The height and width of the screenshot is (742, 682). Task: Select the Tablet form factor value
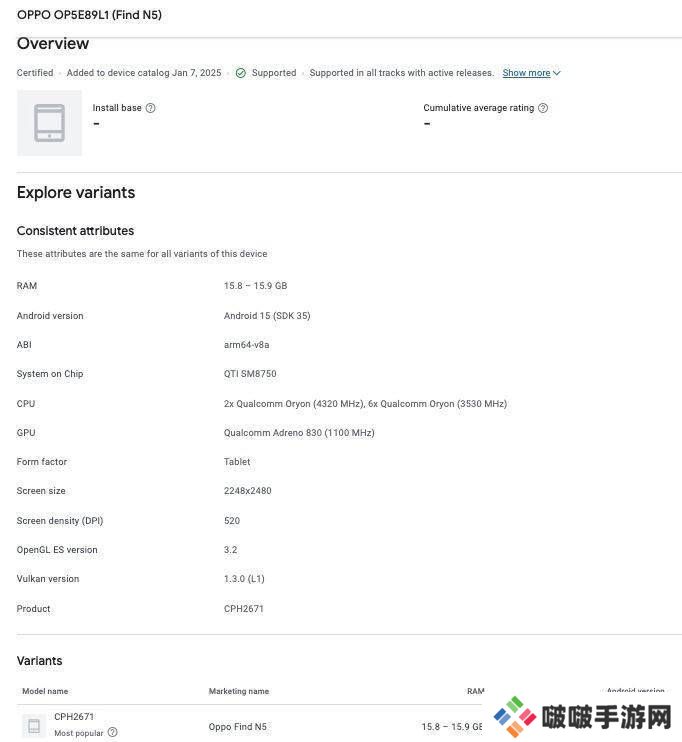tap(237, 461)
